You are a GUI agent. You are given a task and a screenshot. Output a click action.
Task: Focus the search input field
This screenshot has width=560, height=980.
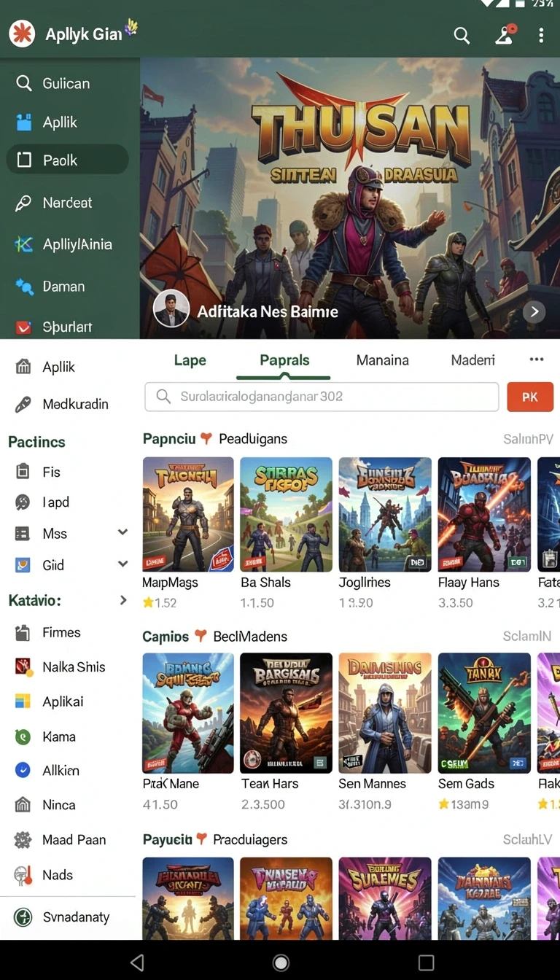point(322,397)
